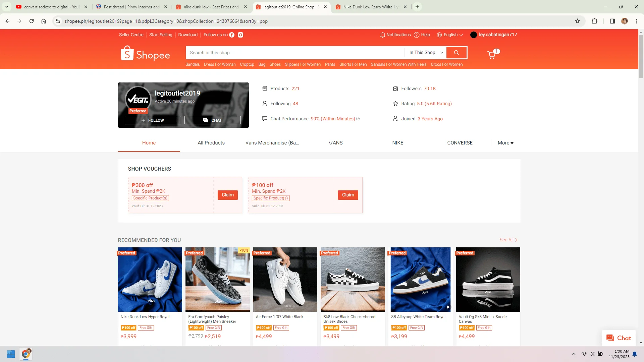Open the In This Shop search scope dropdown
This screenshot has width=644, height=362.
pos(426,53)
